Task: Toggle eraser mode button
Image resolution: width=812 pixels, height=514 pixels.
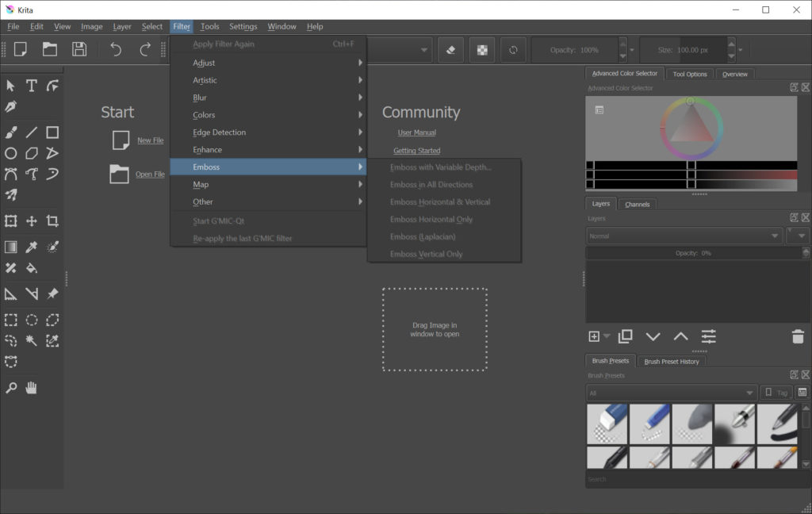Action: point(450,50)
